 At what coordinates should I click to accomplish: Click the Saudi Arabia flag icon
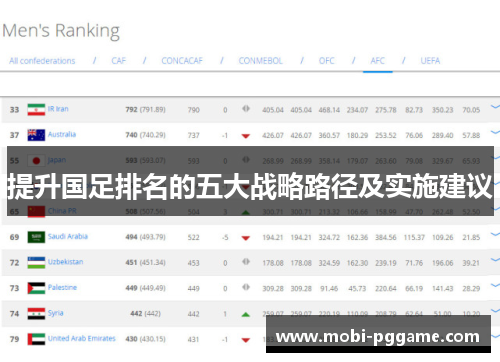(x=36, y=237)
